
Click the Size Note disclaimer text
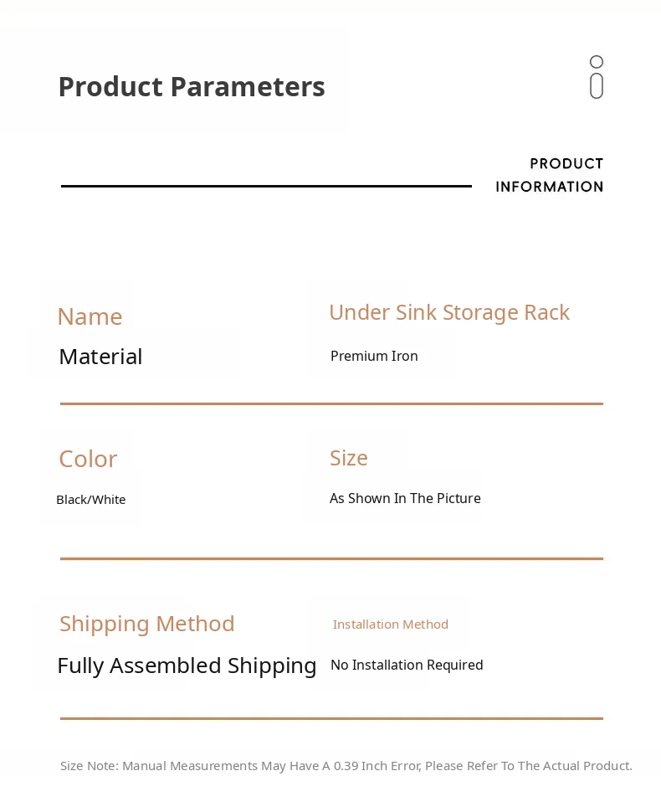(346, 766)
